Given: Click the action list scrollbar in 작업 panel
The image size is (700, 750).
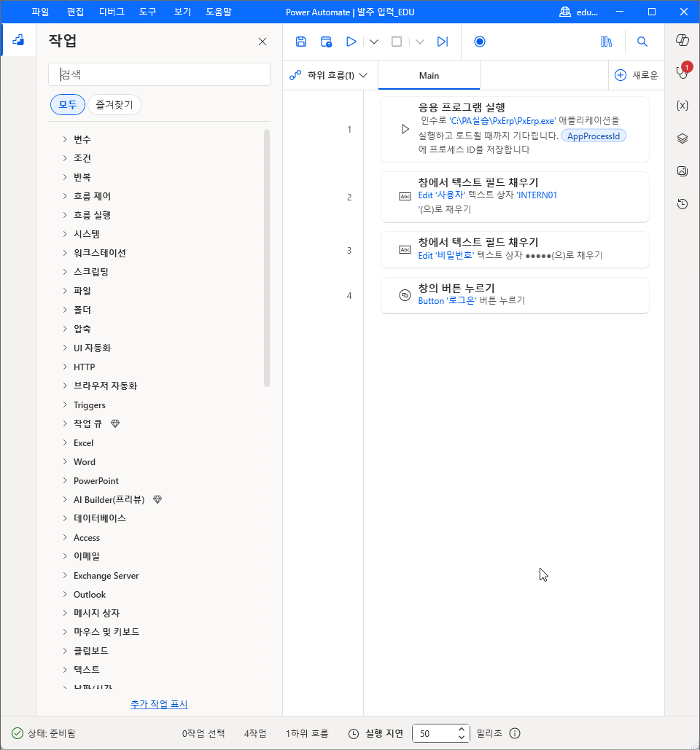Looking at the screenshot, I should 267,258.
